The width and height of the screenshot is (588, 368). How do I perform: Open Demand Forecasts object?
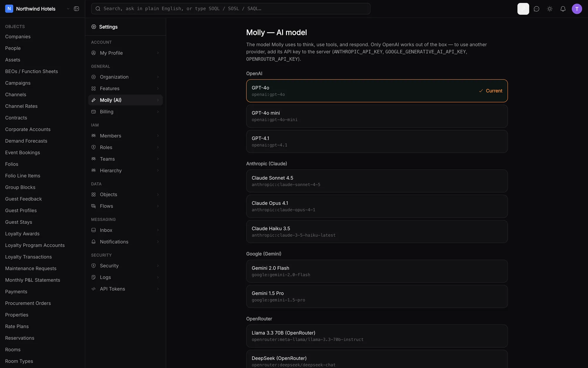[x=26, y=141]
